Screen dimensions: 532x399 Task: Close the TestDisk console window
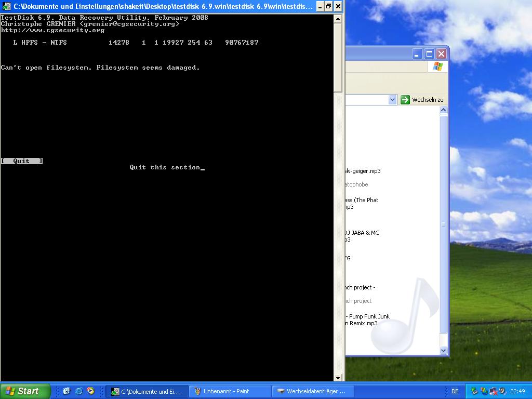338,6
